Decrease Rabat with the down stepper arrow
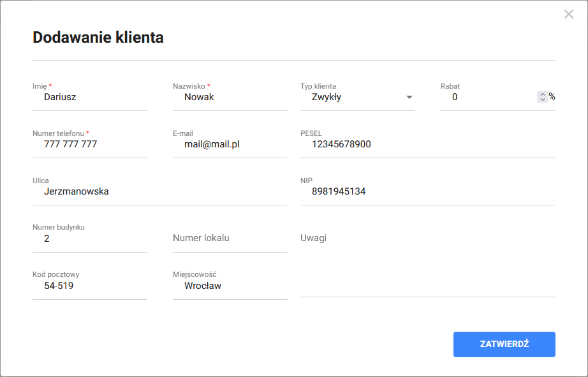588x377 pixels. 543,100
